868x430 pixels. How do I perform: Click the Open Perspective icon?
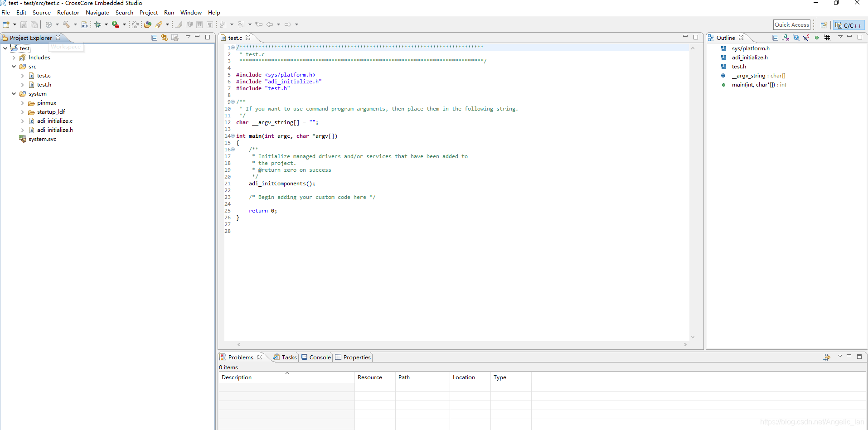point(824,25)
